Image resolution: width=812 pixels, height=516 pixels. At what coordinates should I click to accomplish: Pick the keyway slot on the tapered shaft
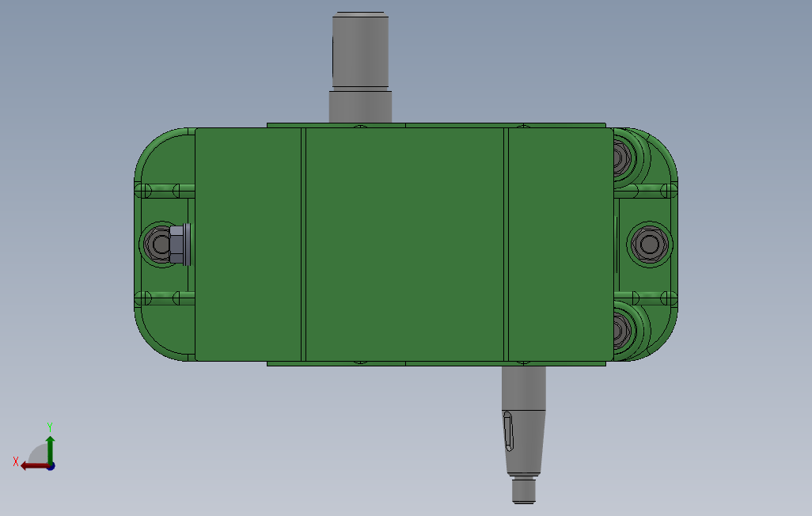509,431
